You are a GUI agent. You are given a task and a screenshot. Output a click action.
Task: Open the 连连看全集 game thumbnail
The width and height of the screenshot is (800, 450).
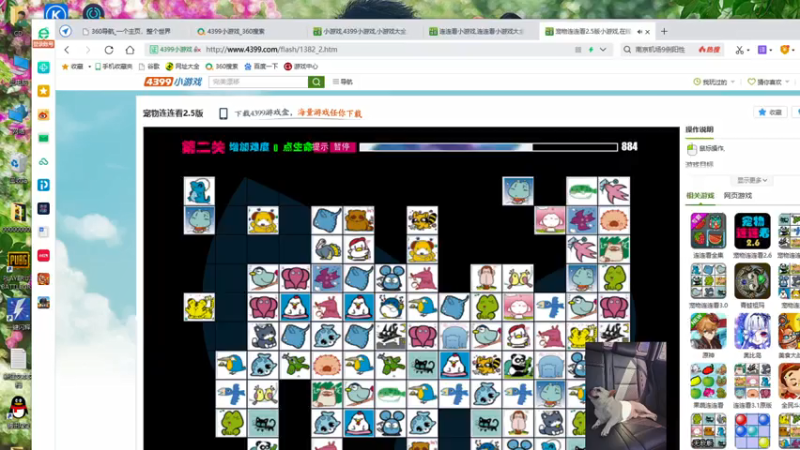708,231
